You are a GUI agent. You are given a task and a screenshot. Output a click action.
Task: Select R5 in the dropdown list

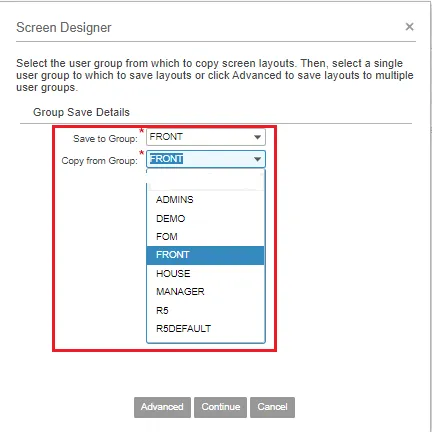point(205,310)
